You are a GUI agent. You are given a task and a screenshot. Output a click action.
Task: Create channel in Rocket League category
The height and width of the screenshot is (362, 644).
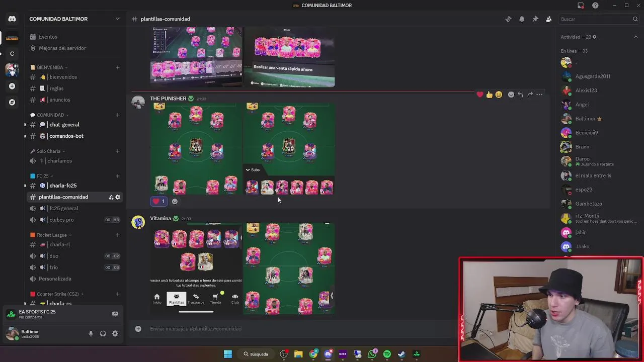(118, 235)
